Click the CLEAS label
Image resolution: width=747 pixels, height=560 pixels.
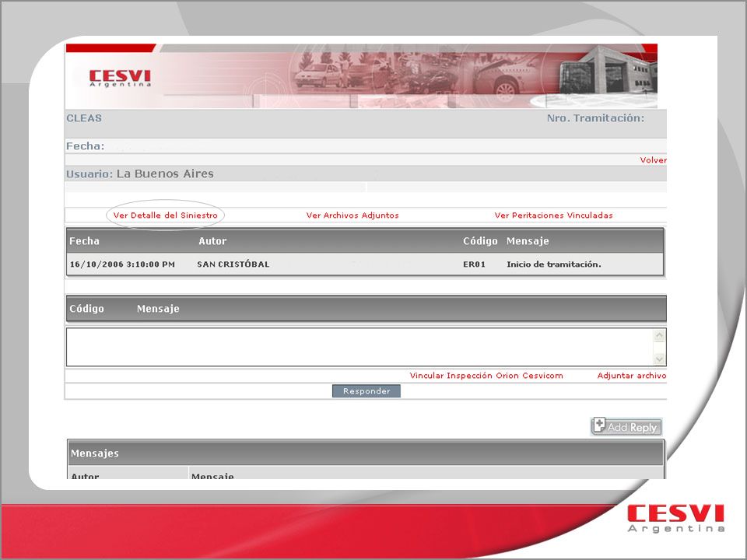coord(84,118)
